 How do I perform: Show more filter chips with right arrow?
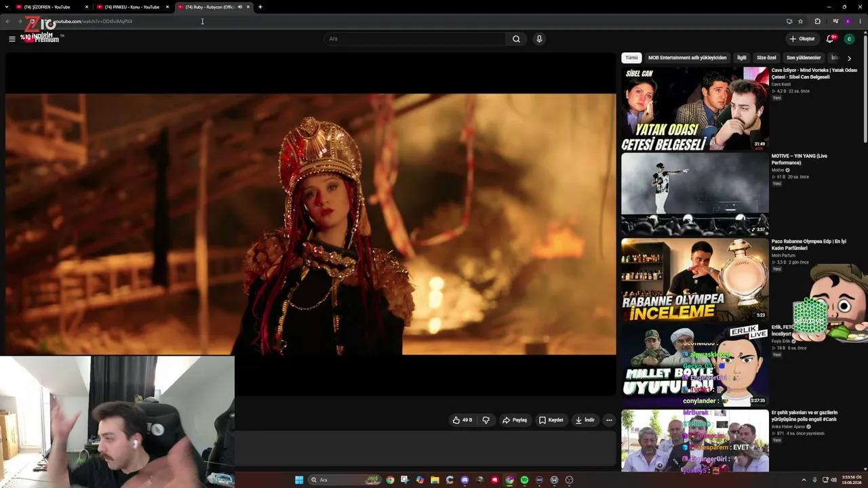click(x=849, y=58)
